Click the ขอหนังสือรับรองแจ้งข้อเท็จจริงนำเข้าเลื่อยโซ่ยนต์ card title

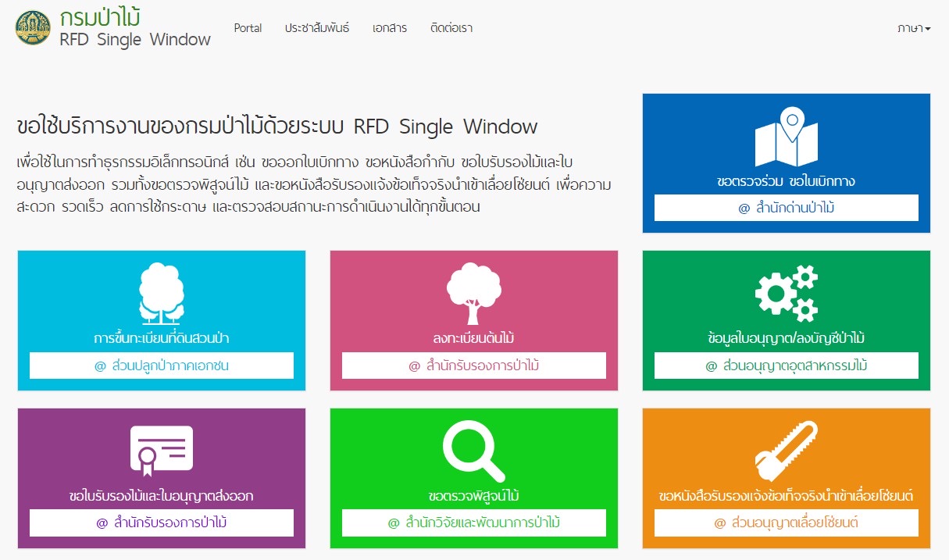pyautogui.click(x=787, y=496)
